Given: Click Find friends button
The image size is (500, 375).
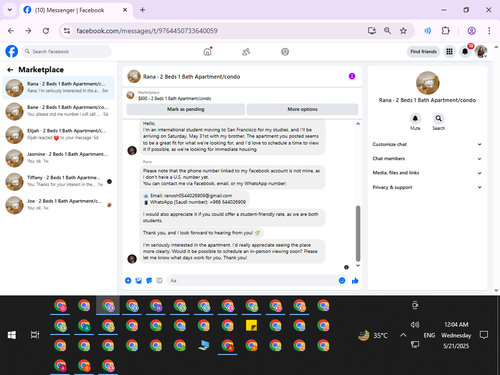Looking at the screenshot, I should tap(423, 52).
